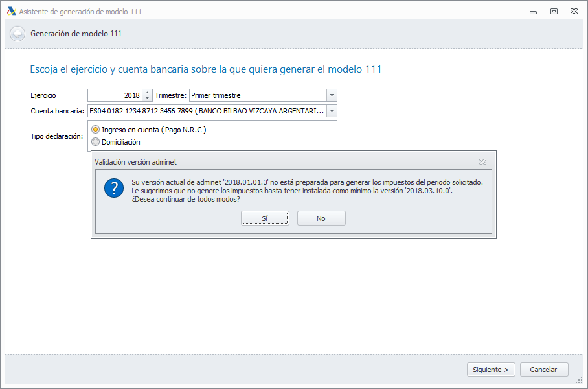Increase the Ejercicio year with up arrow
Image resolution: width=588 pixels, height=389 pixels.
(x=148, y=93)
